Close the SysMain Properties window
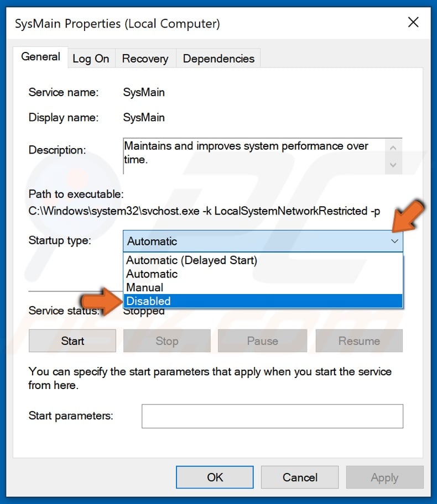This screenshot has width=437, height=504. coord(413,23)
